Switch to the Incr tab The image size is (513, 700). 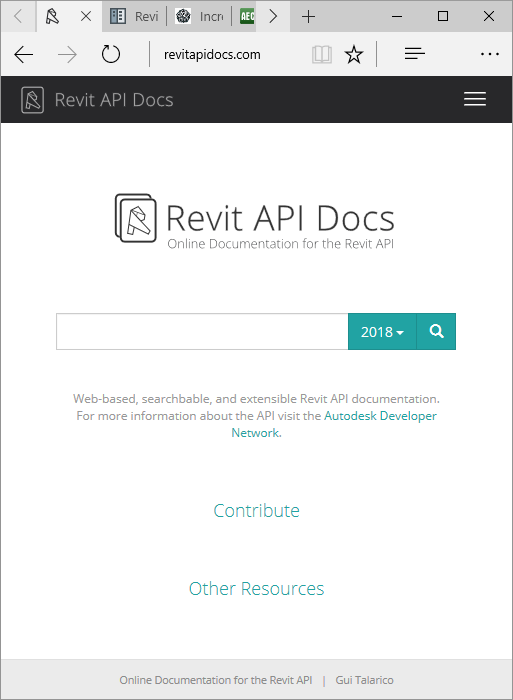tap(199, 17)
